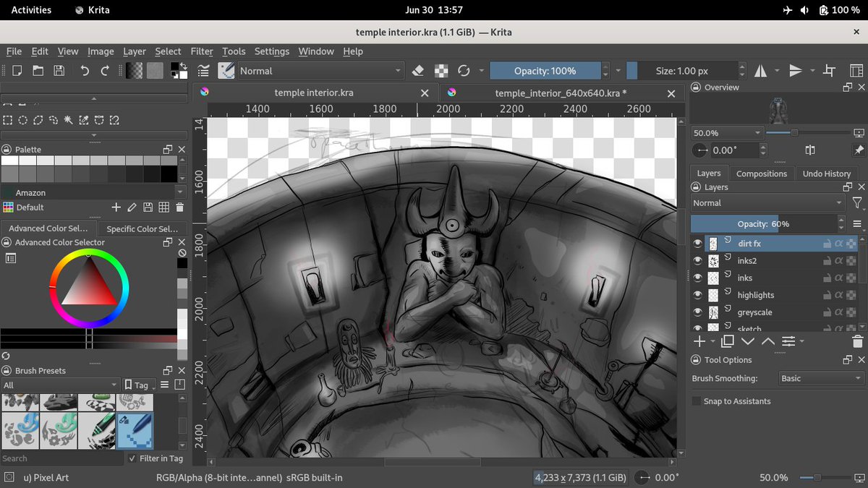This screenshot has height=488, width=868.
Task: Open the gradient fill picker
Action: click(135, 71)
